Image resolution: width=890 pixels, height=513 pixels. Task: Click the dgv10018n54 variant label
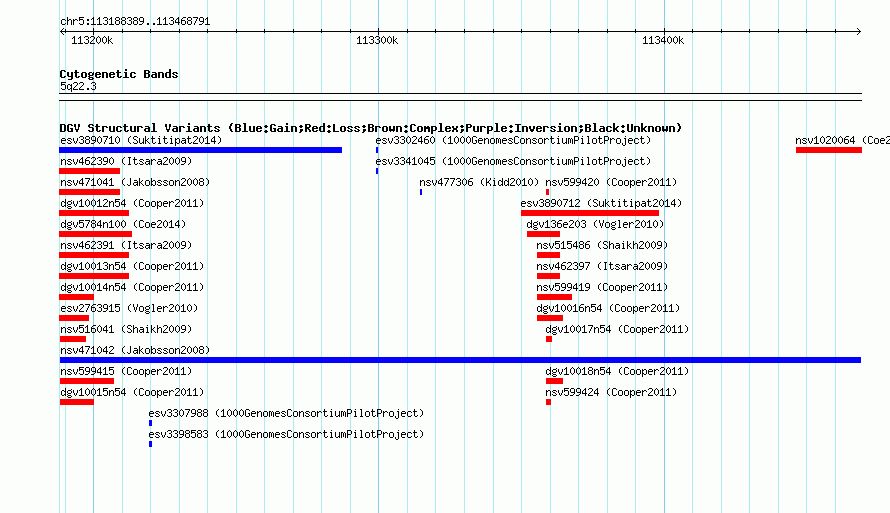coord(617,371)
